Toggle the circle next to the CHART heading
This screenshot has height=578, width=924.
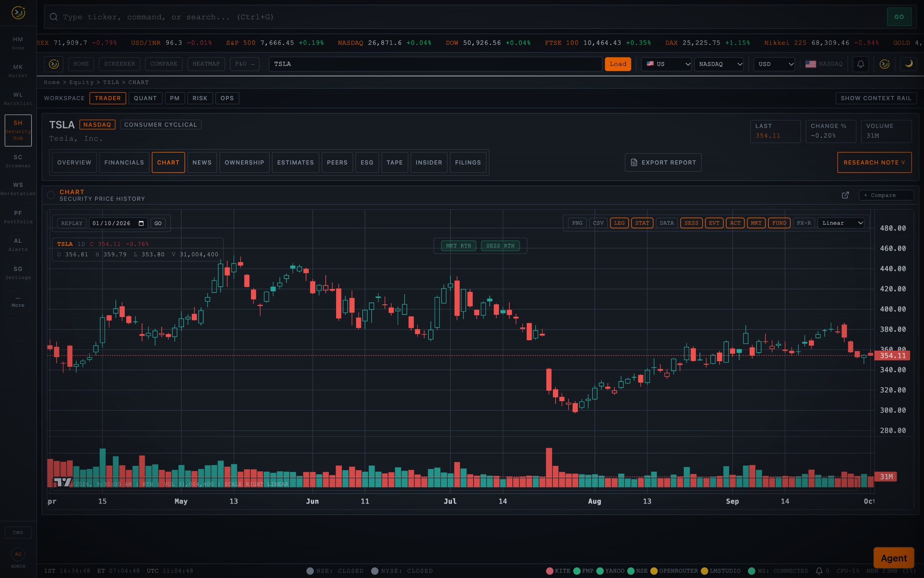point(51,195)
